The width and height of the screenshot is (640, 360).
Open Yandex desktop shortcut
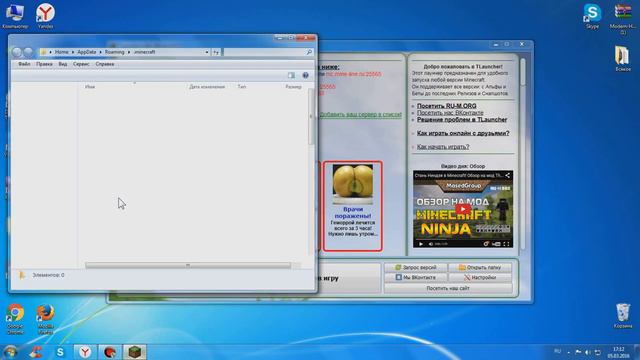tap(45, 16)
